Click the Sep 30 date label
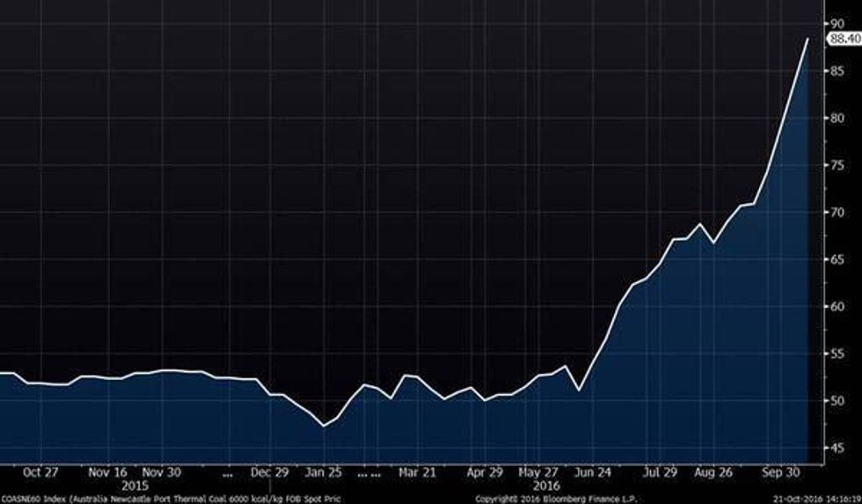Image resolution: width=862 pixels, height=504 pixels. coord(778,472)
